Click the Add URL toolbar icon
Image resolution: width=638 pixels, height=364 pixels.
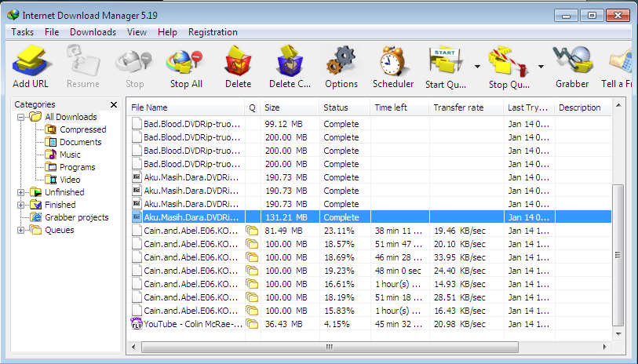tap(31, 61)
